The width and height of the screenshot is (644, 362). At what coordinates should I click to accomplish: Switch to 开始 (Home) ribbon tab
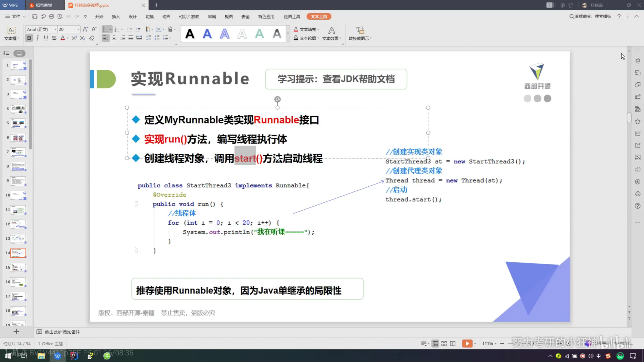click(x=99, y=16)
